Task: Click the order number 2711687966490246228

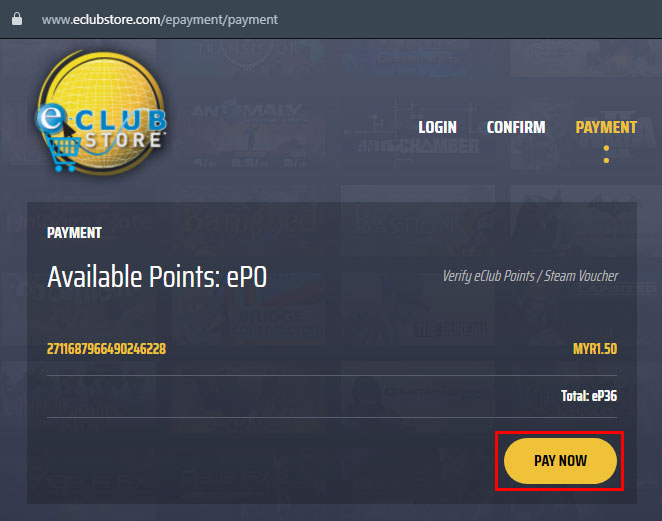Action: point(106,349)
